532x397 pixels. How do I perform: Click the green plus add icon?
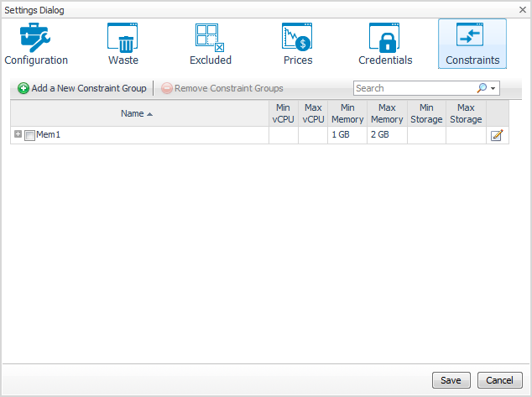23,89
